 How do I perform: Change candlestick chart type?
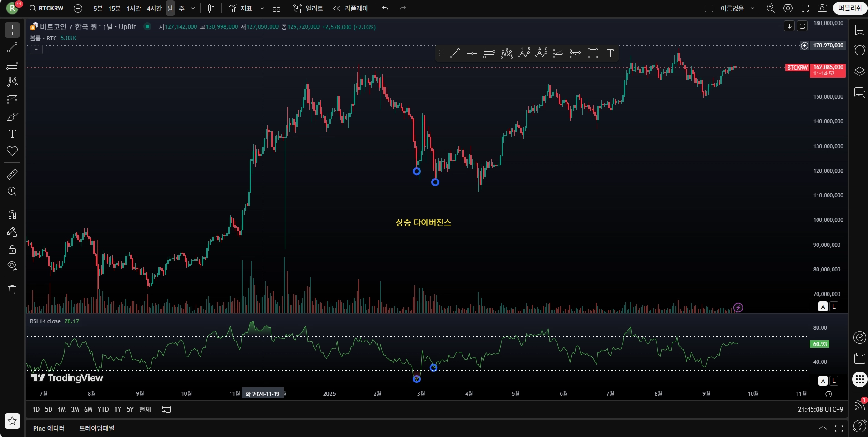(x=211, y=8)
